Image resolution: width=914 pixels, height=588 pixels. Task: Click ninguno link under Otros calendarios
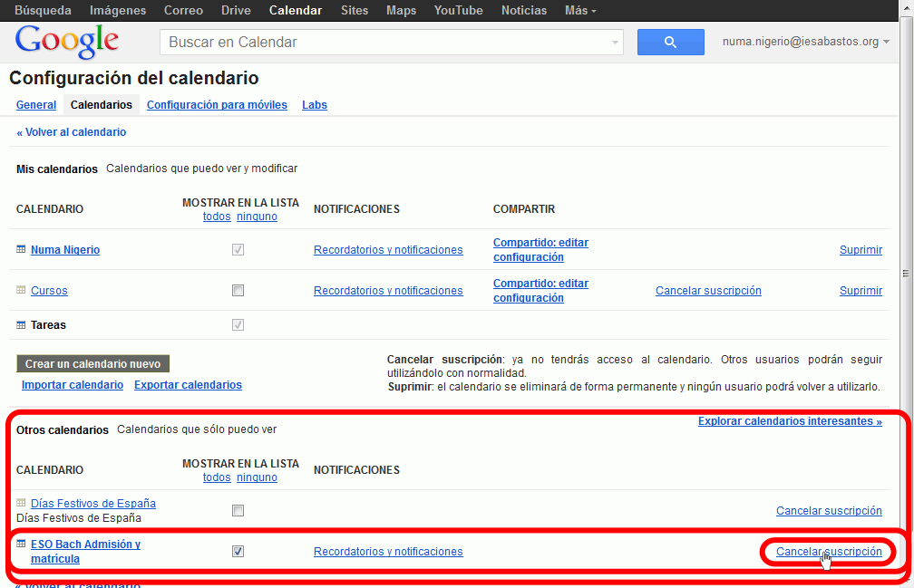pos(258,477)
